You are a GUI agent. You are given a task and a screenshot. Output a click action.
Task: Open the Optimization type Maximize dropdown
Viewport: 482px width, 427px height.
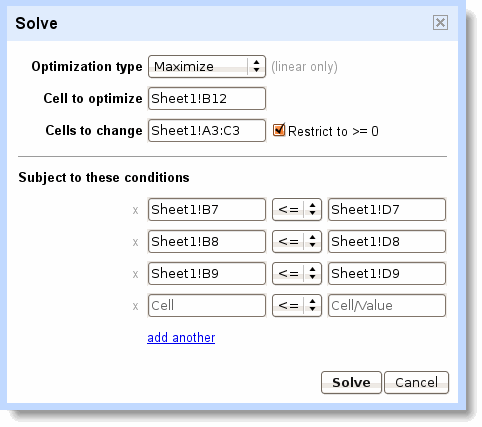point(207,66)
